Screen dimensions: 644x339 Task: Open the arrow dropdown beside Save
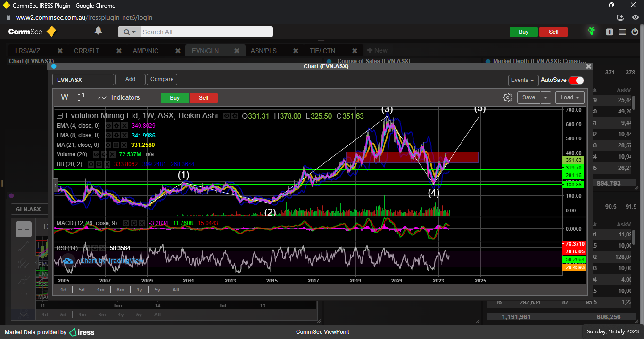545,97
